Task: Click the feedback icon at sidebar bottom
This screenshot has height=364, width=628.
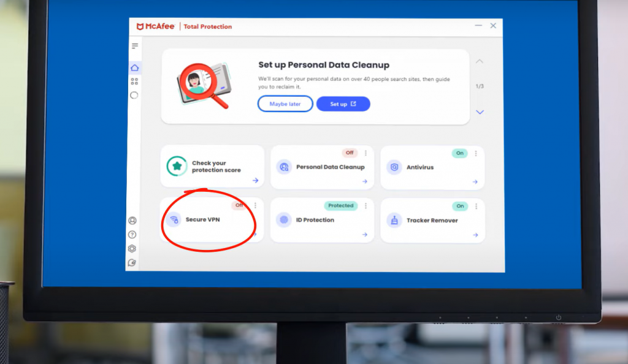Action: pyautogui.click(x=132, y=262)
